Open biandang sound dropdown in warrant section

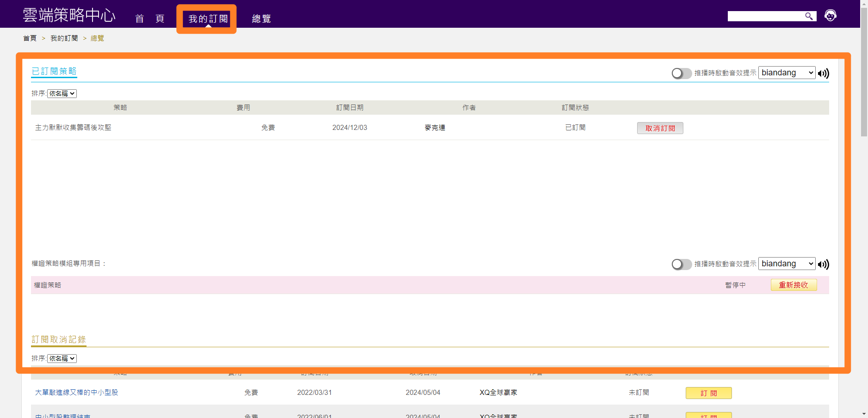[x=787, y=264]
